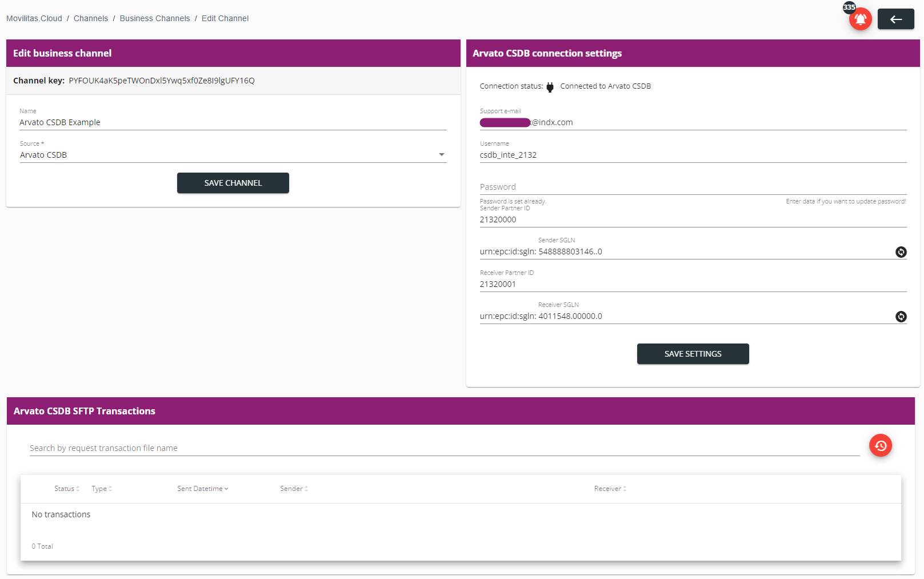Open the notifications bell with 335 badge
This screenshot has width=924, height=579.
point(860,19)
